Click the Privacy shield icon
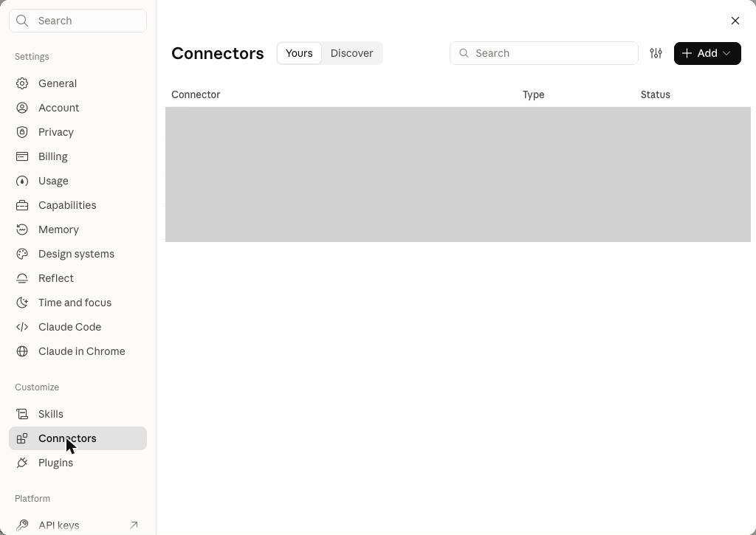756x535 pixels. click(x=22, y=132)
